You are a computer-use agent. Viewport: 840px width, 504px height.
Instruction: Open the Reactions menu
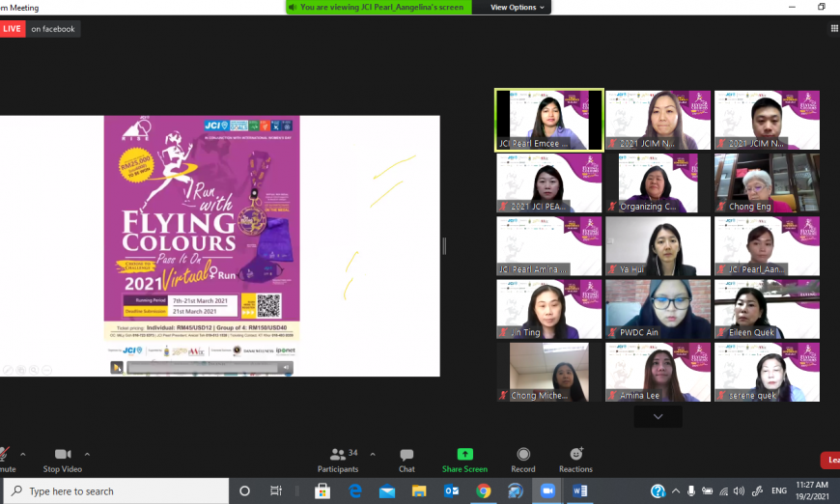point(575,460)
